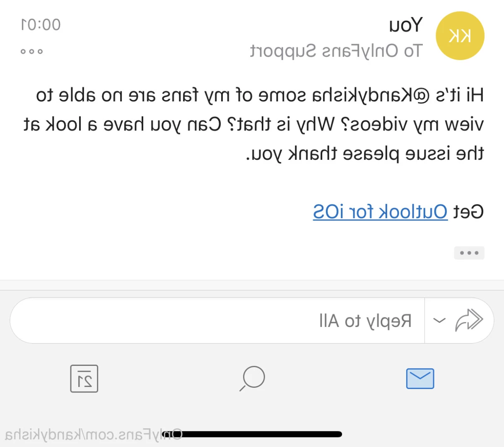Image resolution: width=504 pixels, height=447 pixels.
Task: Tap the word Get before Outlook link
Action: [x=468, y=211]
